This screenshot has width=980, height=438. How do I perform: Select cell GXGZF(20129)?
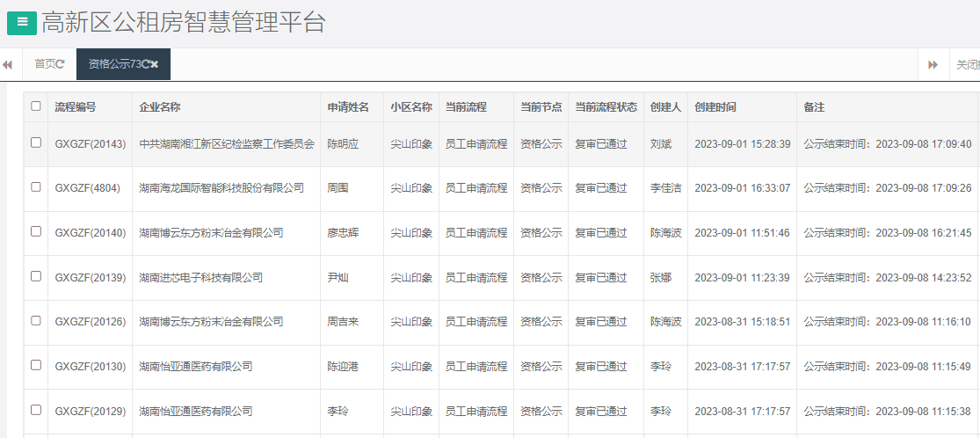pyautogui.click(x=91, y=411)
